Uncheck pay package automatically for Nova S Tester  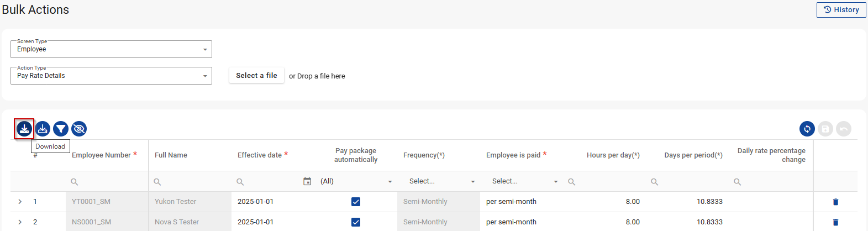click(356, 222)
